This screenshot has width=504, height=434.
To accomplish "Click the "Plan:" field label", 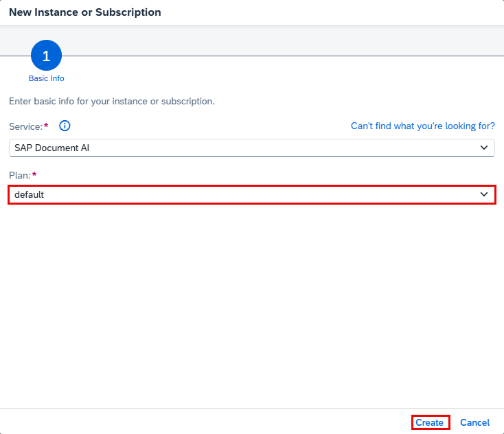I will [20, 175].
